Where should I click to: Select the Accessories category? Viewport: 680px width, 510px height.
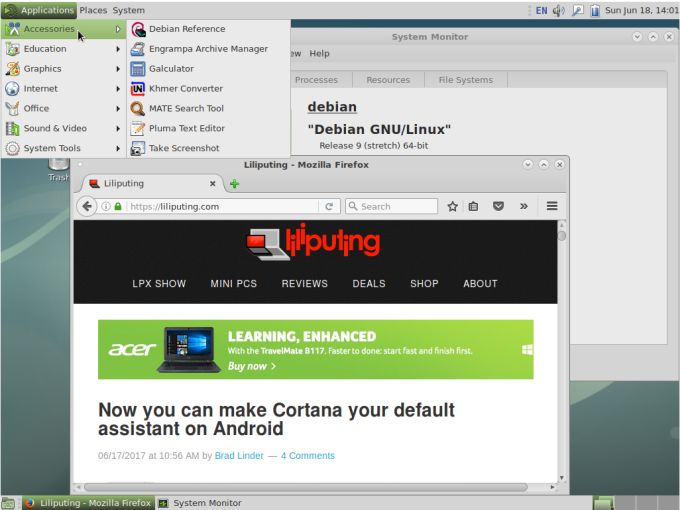[63, 29]
